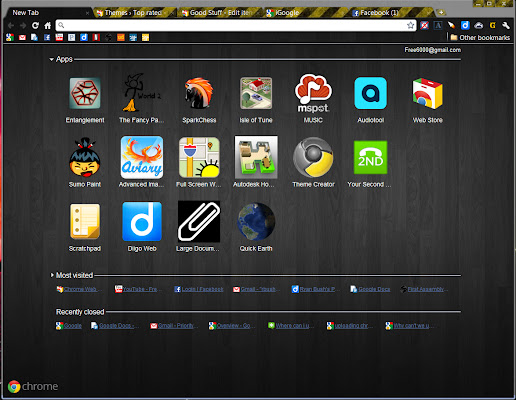The image size is (516, 400).
Task: Open the Diigo Web app
Action: pos(142,221)
